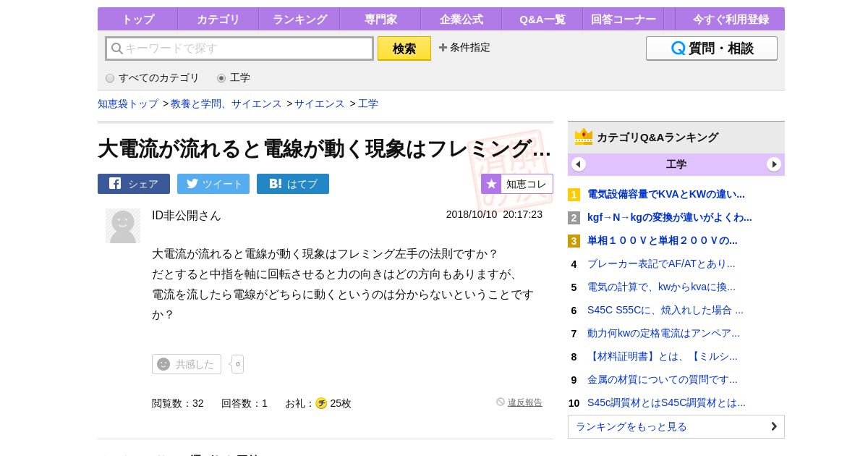Image resolution: width=868 pixels, height=456 pixels.
Task: Open the 今すぐ利用登録 tab
Action: pos(731,19)
